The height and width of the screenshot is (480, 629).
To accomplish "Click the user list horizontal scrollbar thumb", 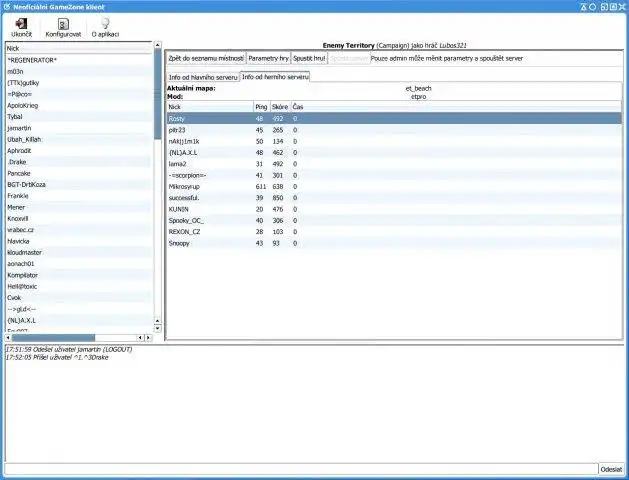I will click(53, 338).
